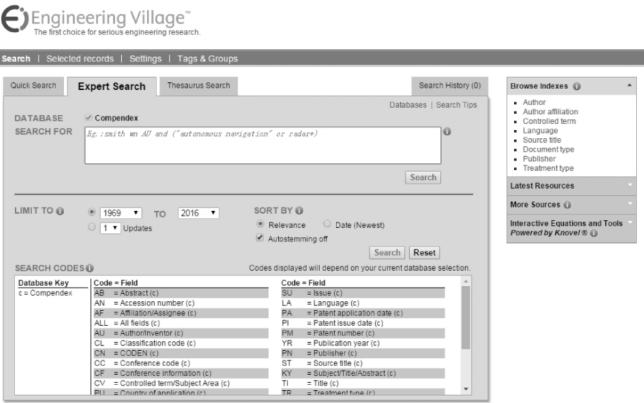Toggle the Compendex database checkbox
Screen dimensions: 644x403
point(88,118)
